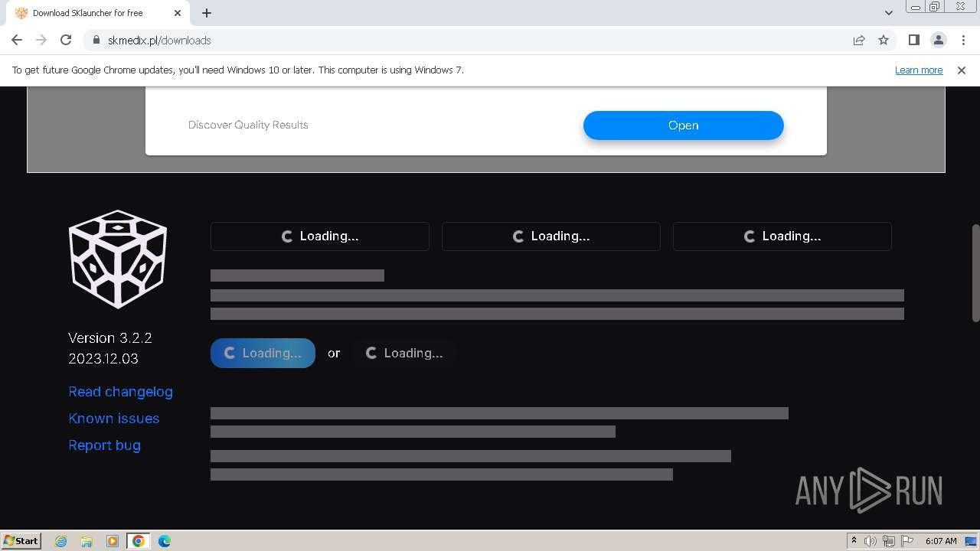Click the first Loading button in top row
The width and height of the screenshot is (980, 551).
point(320,236)
